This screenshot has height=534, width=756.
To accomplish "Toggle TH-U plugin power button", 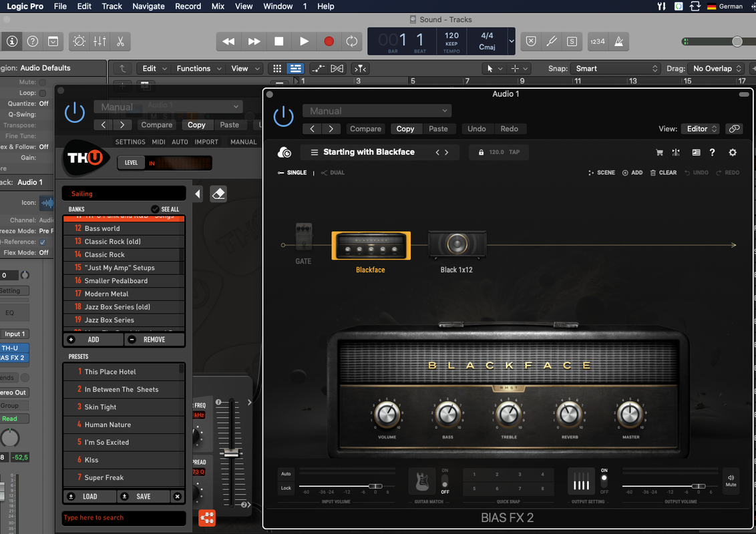I will click(x=75, y=112).
